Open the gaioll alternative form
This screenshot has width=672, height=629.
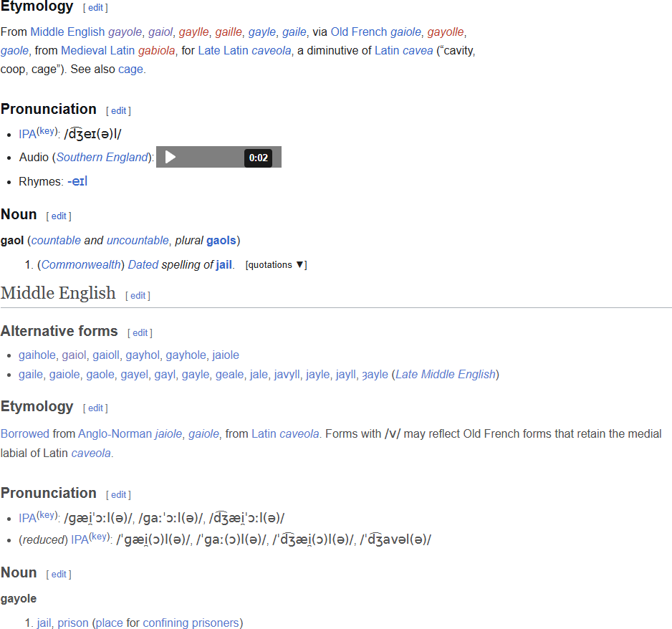pos(106,355)
